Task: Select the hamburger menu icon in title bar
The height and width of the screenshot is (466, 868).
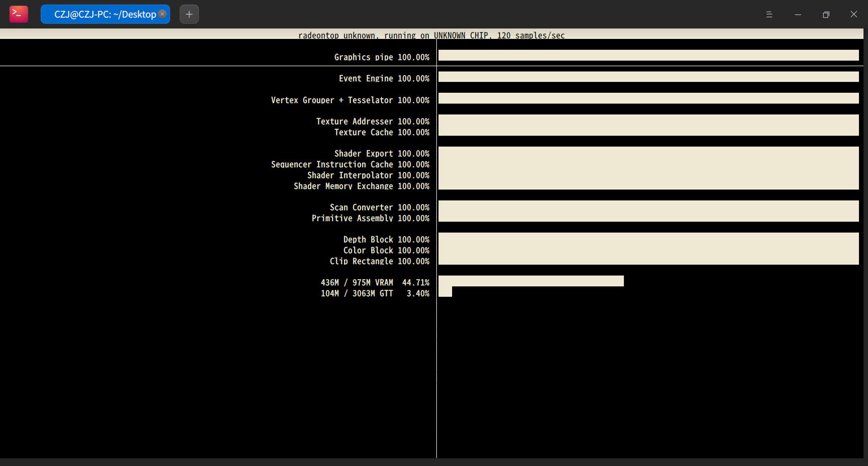Action: [769, 14]
